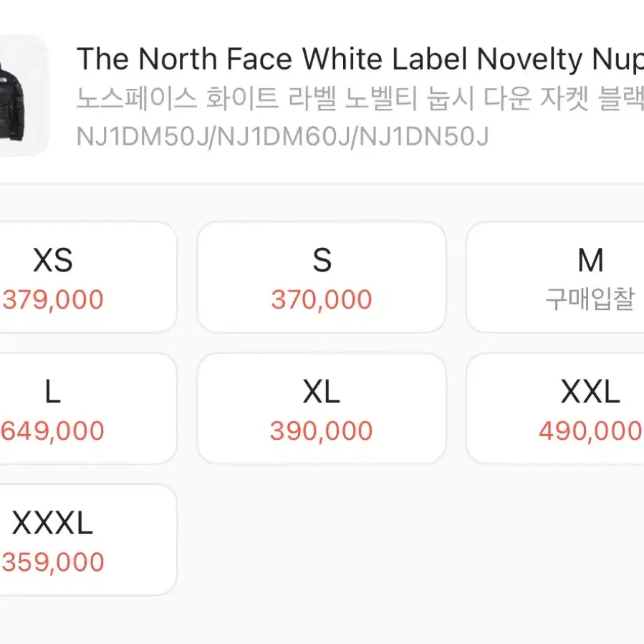This screenshot has width=644, height=644.
Task: Choose size XXL priced 490,000
Action: tap(555, 408)
